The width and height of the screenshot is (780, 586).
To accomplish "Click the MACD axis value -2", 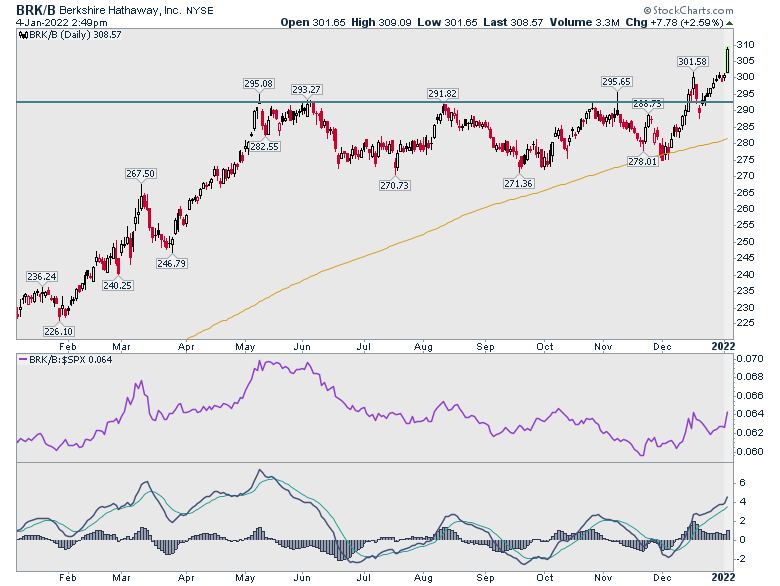I will point(741,559).
